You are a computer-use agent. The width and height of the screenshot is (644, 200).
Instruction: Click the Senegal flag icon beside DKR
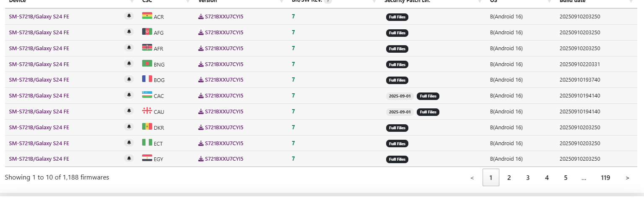147,127
